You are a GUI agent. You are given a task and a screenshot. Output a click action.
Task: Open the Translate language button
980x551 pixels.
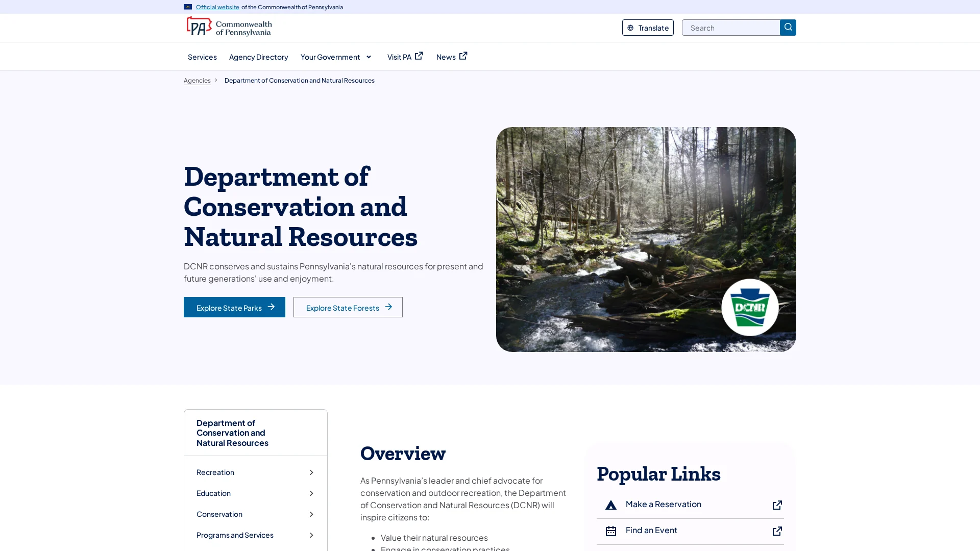[x=648, y=28]
